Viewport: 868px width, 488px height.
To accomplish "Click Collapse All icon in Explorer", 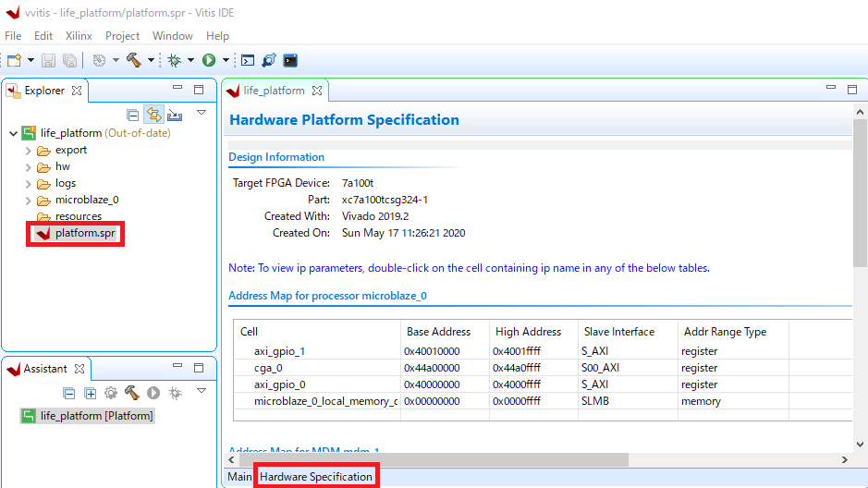I will [x=133, y=115].
